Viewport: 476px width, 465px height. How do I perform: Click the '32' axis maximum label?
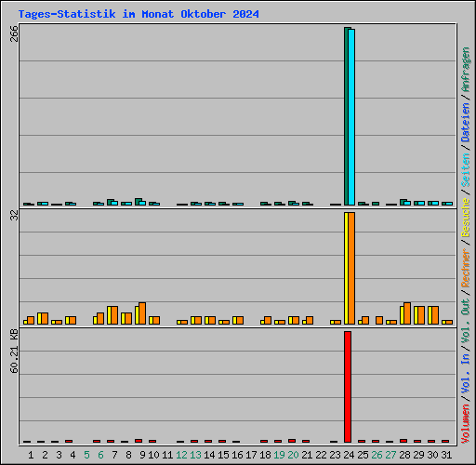tap(14, 215)
